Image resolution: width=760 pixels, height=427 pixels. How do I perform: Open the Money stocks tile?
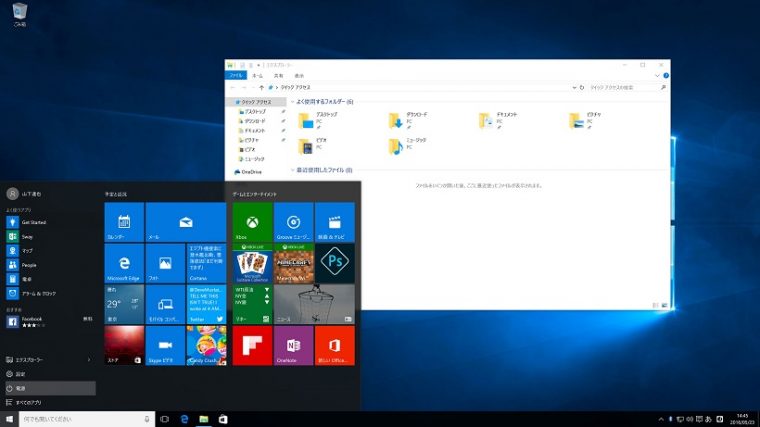(252, 304)
